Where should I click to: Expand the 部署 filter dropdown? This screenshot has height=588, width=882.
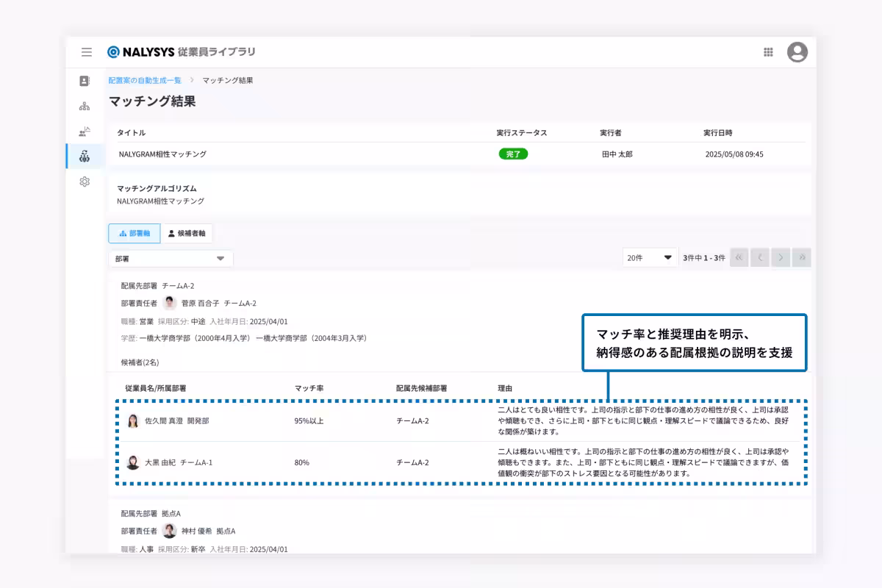tap(171, 259)
